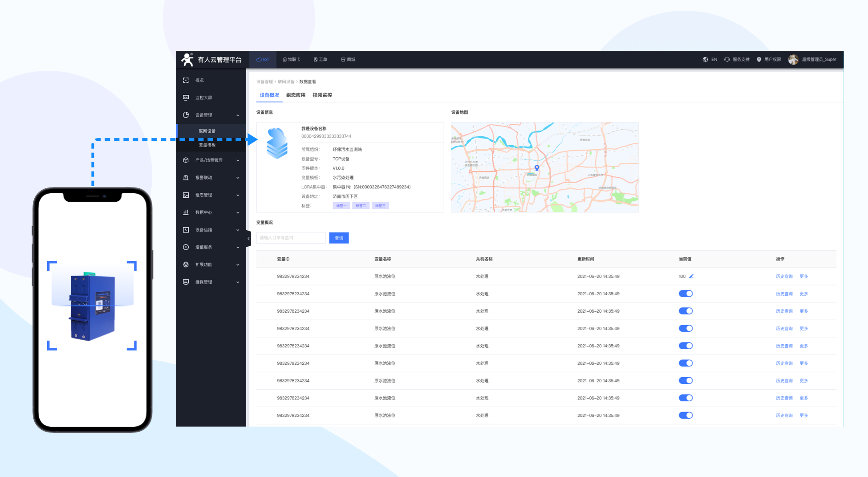Click the 设备运维 waveform icon
This screenshot has height=477, width=868.
tap(186, 230)
